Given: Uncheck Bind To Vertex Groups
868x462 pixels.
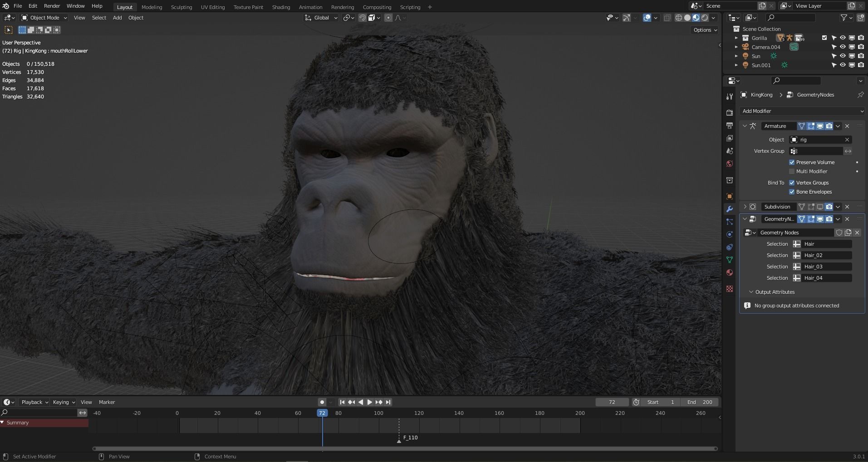Looking at the screenshot, I should [x=792, y=183].
